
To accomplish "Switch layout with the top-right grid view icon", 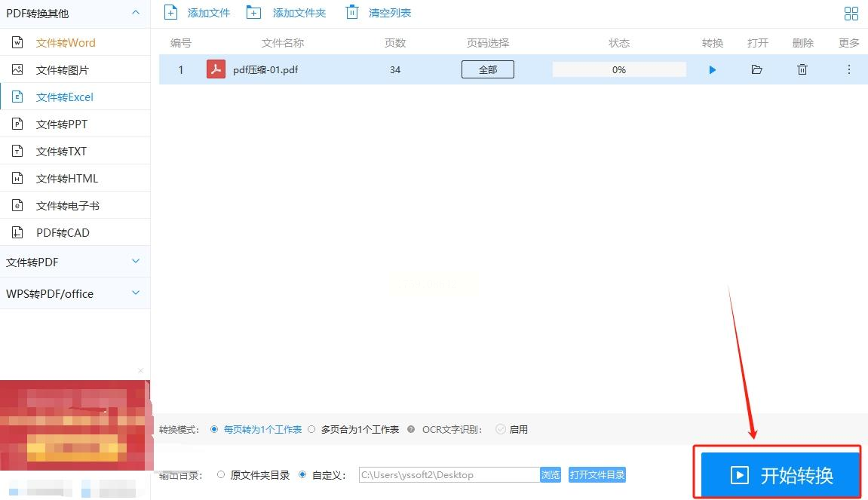I will point(851,14).
